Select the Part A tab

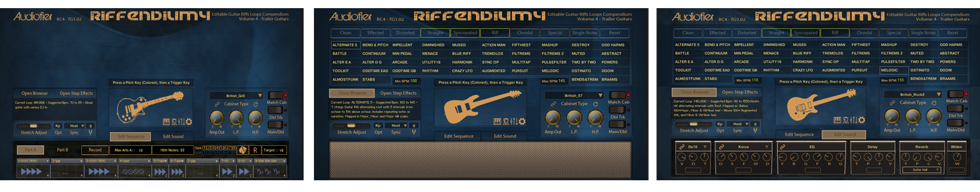[31, 150]
